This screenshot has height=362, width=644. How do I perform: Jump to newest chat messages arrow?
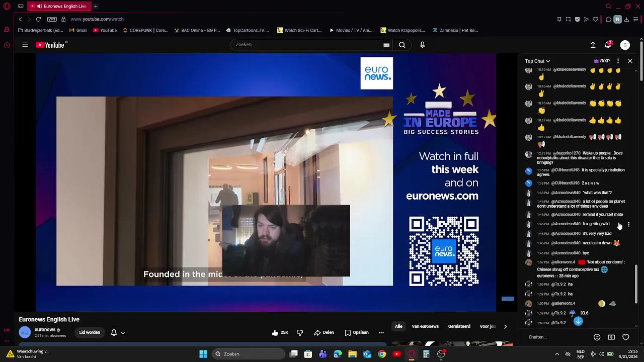tap(578, 321)
